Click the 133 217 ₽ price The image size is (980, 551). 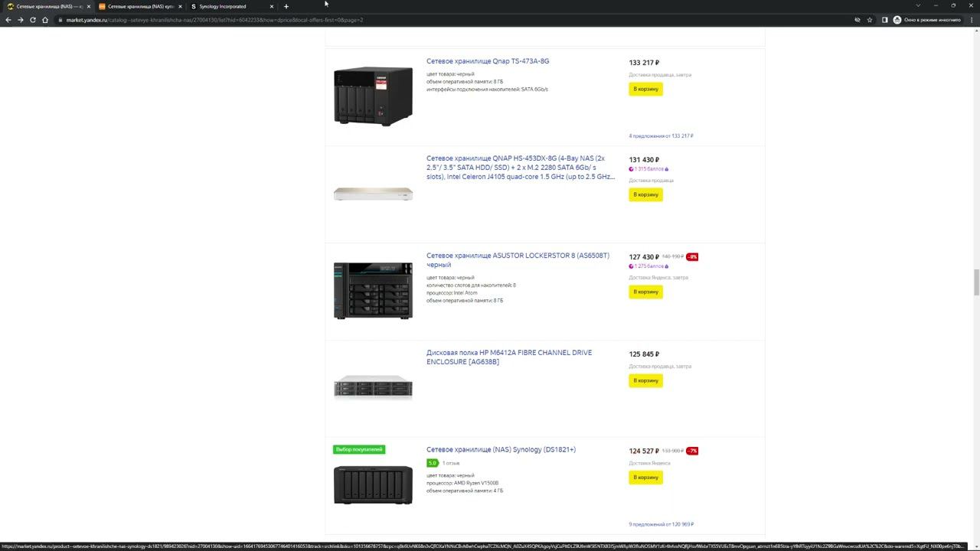tap(644, 63)
